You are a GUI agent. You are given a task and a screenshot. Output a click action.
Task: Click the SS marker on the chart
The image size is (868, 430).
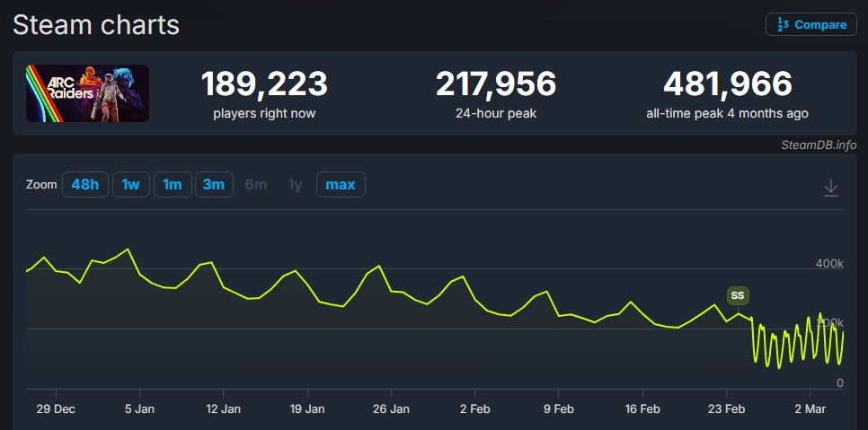[738, 295]
